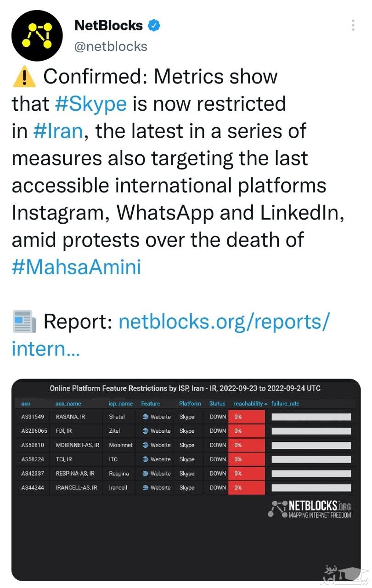Click the failure_rate column header

coord(285,403)
